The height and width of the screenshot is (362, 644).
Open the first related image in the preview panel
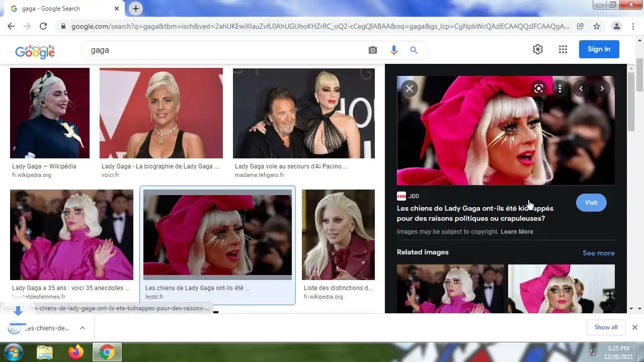pyautogui.click(x=450, y=289)
